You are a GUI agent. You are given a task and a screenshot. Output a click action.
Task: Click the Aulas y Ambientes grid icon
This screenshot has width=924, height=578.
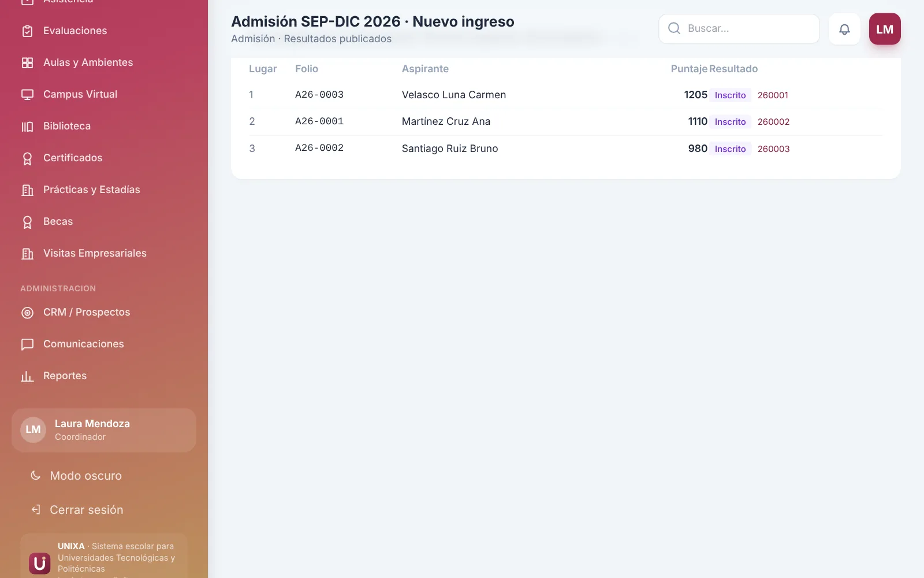click(27, 62)
